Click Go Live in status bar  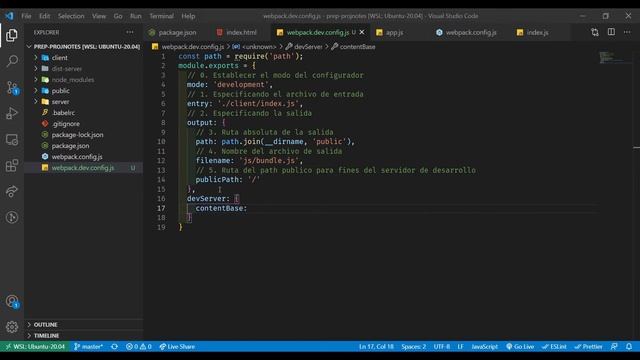click(x=520, y=347)
